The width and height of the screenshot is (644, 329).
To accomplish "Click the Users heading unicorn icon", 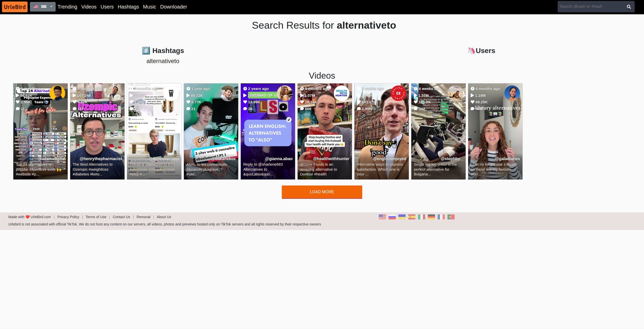I will tap(471, 50).
